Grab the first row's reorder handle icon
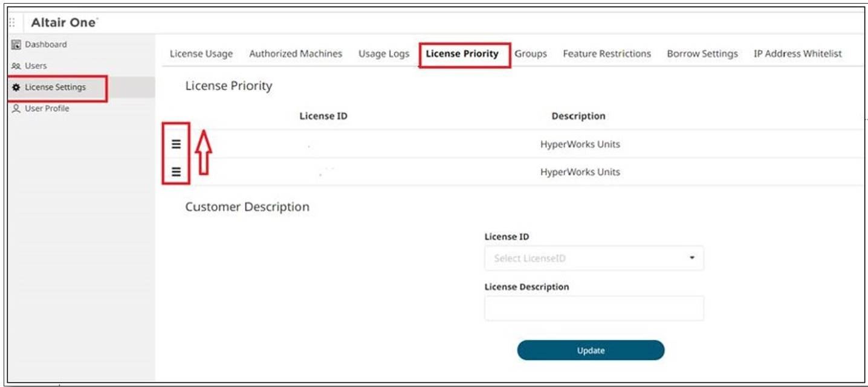This screenshot has width=868, height=387. [176, 144]
